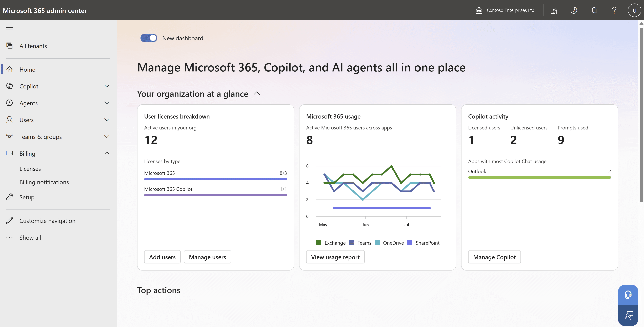Open the feedback person chat icon
Viewport: 644px width, 327px height.
(628, 315)
